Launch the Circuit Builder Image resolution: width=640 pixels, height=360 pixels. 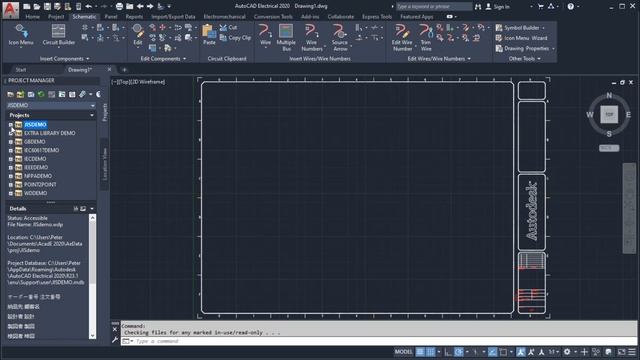(x=58, y=35)
